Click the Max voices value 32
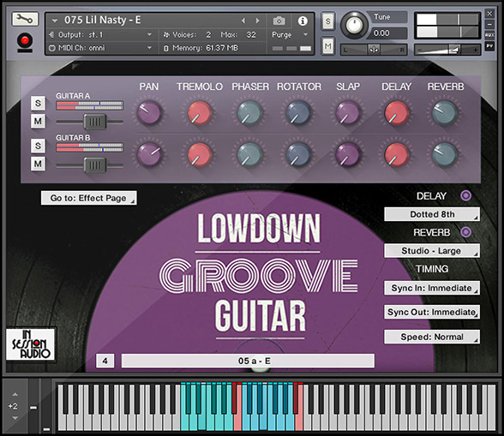504x436 pixels. tap(251, 35)
